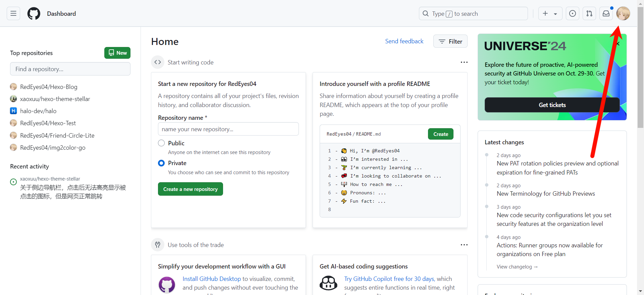Open Start writing code options menu
Image resolution: width=644 pixels, height=295 pixels.
click(464, 62)
